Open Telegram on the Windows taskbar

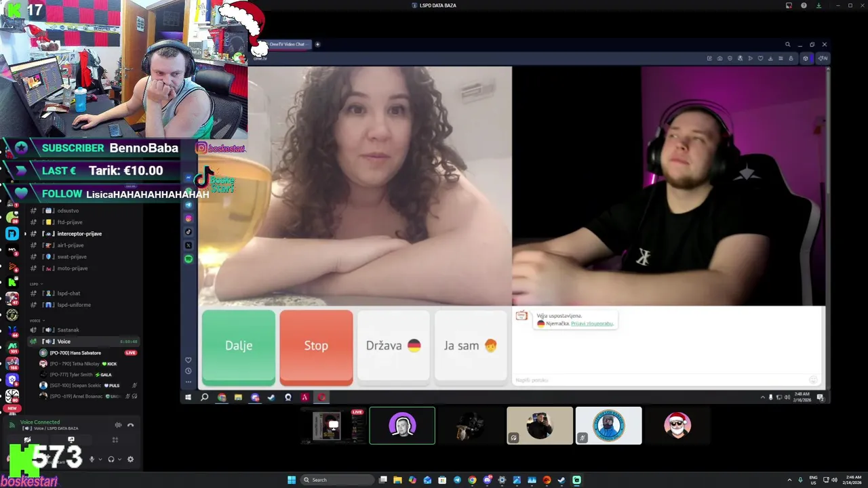pyautogui.click(x=457, y=480)
